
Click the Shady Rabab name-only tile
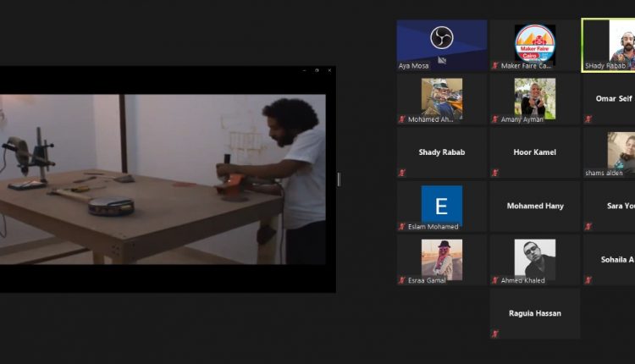pos(442,152)
